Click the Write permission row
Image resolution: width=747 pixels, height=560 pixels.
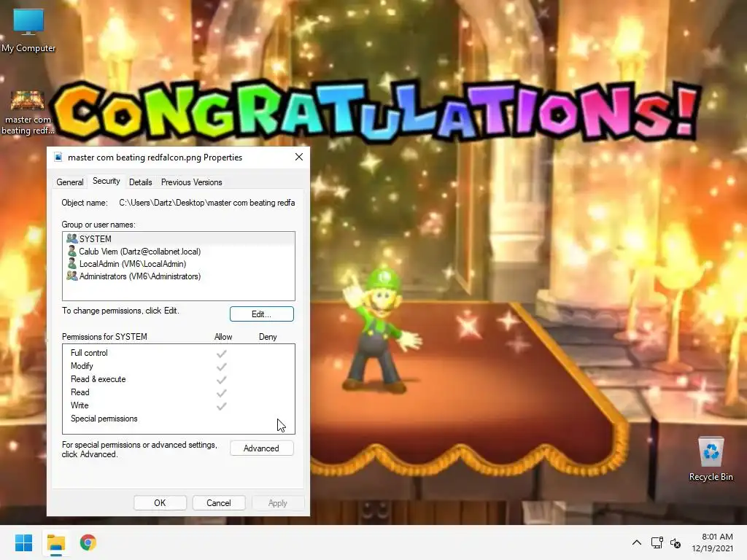[x=179, y=405]
